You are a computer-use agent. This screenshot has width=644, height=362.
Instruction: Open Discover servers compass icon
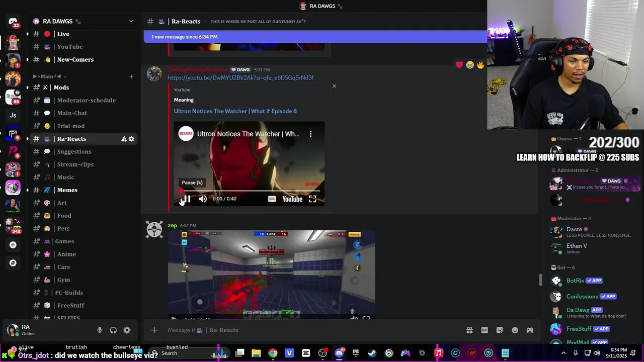(x=13, y=263)
